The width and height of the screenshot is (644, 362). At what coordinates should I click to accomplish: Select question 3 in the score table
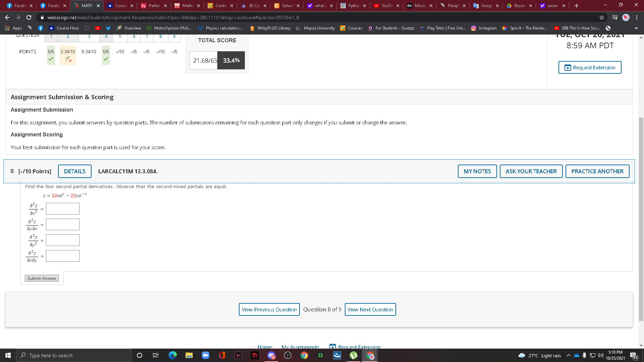tap(89, 37)
